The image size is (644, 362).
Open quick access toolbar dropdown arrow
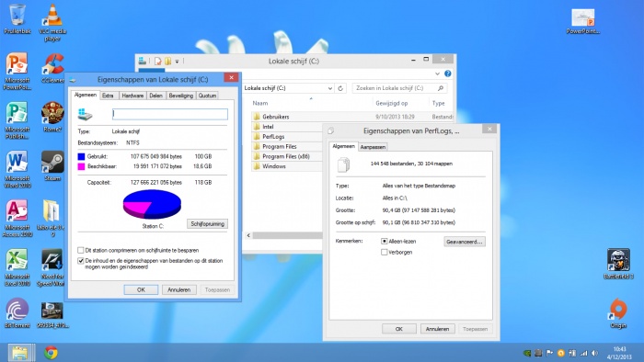(177, 62)
